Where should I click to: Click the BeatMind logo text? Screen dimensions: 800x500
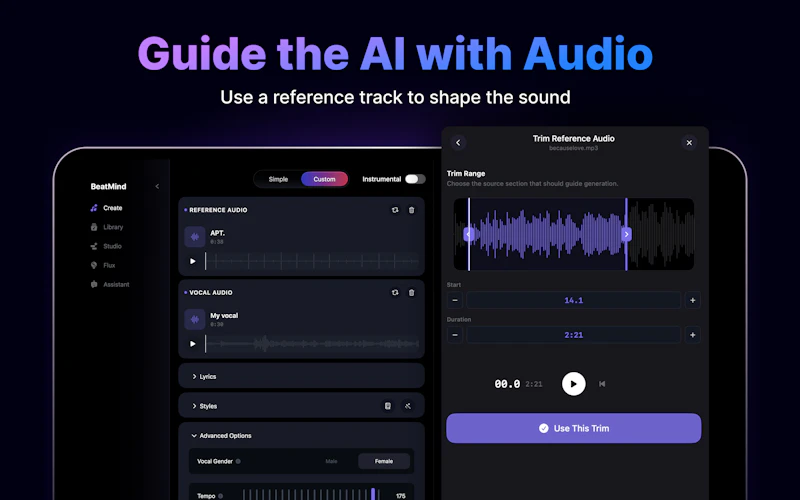(108, 186)
